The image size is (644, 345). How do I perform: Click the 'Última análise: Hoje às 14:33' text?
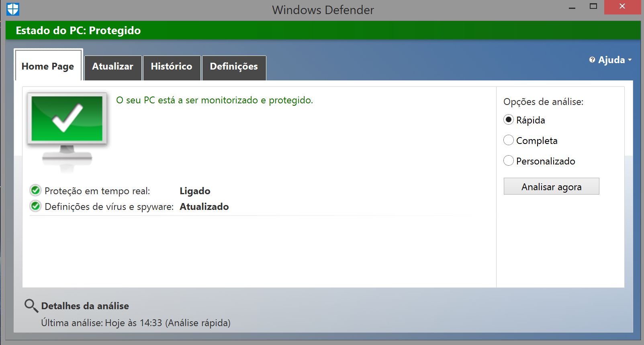136,323
